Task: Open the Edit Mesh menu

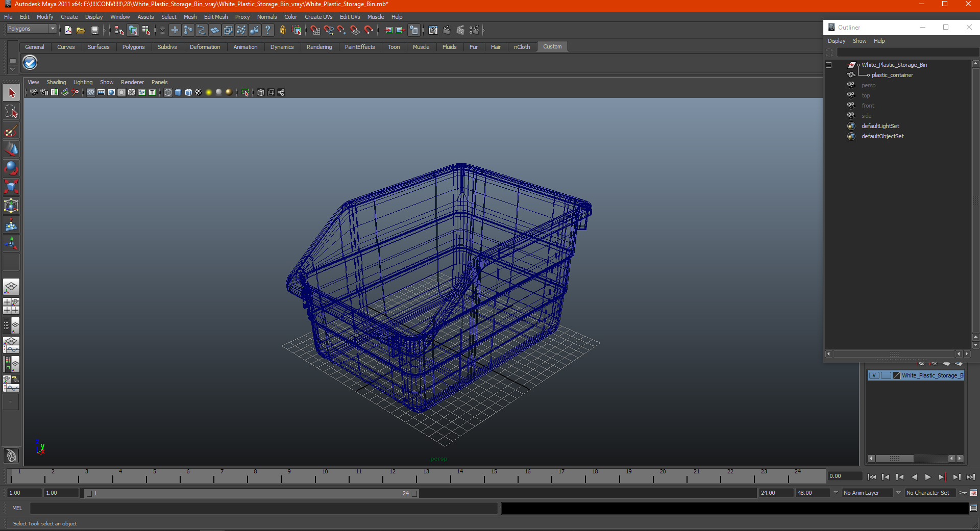Action: coord(216,17)
